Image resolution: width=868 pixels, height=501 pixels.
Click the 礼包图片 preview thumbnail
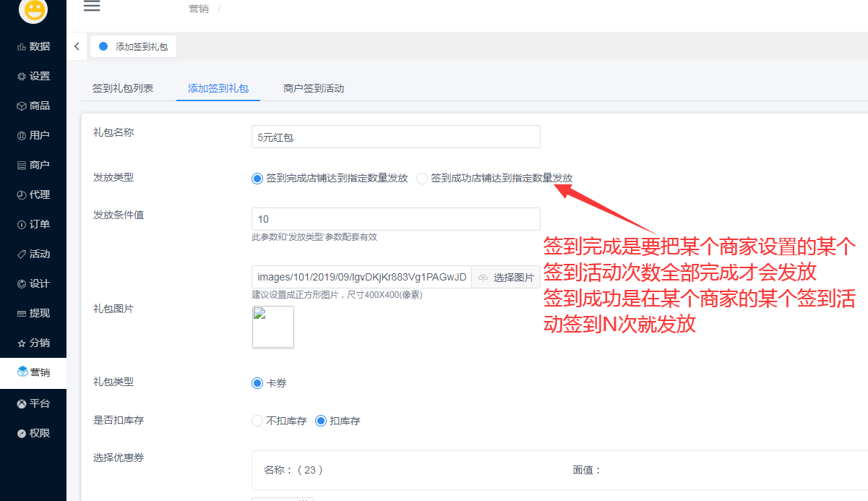(273, 327)
